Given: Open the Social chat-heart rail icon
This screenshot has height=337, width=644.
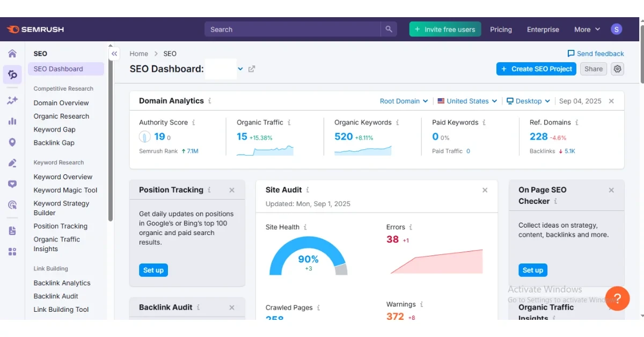Looking at the screenshot, I should [x=12, y=184].
